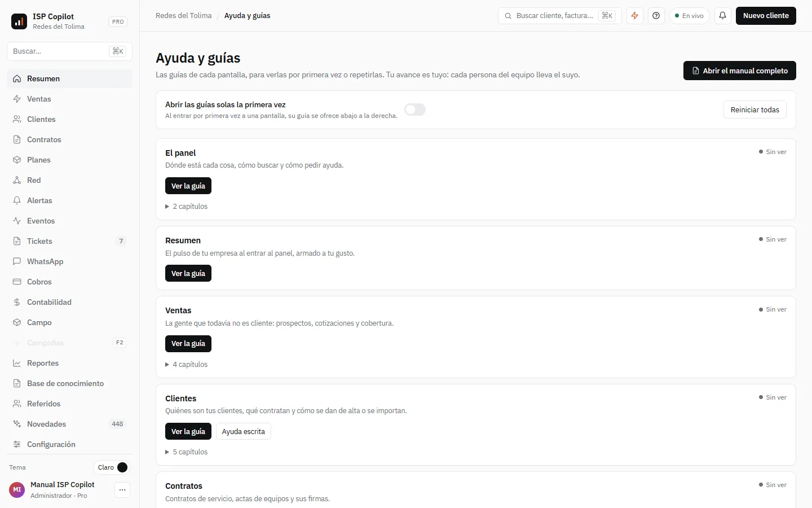Viewport: 812px width, 508px height.
Task: Click the Red network icon in sidebar
Action: pyautogui.click(x=17, y=180)
